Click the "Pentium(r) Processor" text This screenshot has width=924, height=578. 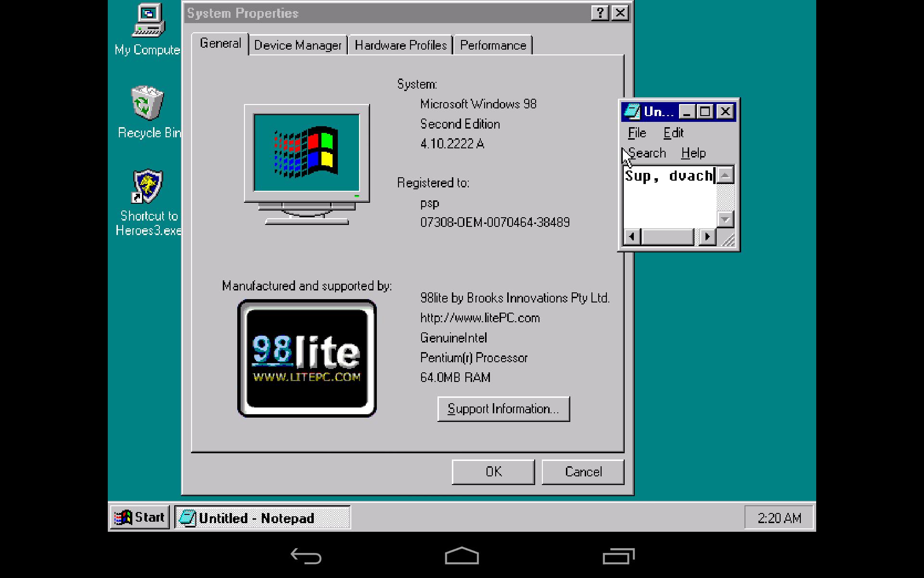474,358
